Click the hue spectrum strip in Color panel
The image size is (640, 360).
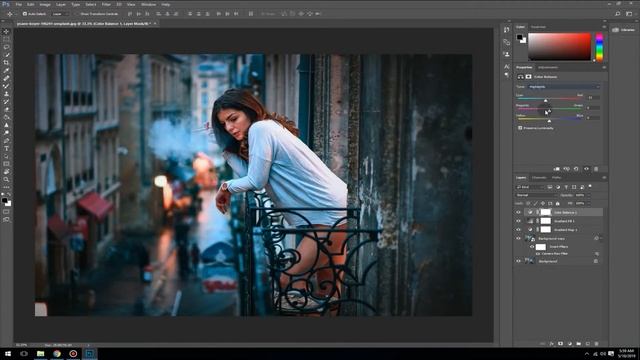(599, 47)
